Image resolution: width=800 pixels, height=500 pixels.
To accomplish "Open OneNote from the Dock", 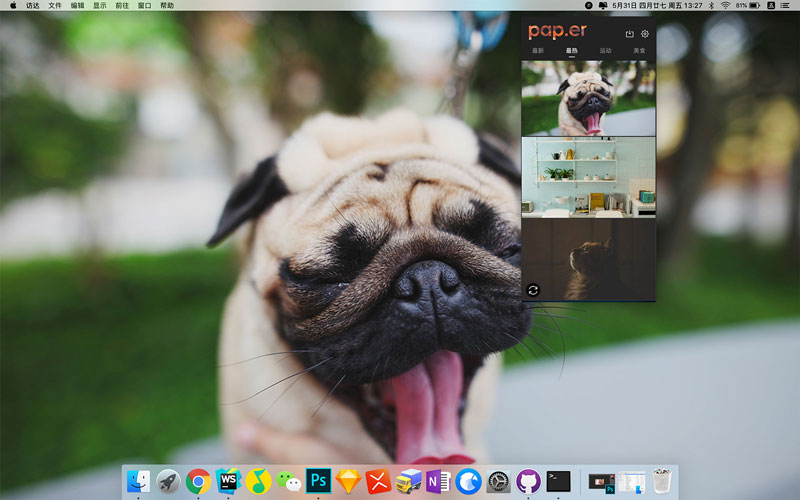I will [438, 481].
